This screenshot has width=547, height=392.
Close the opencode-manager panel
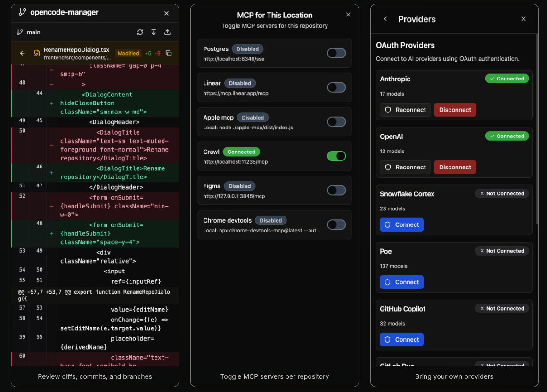tap(166, 13)
